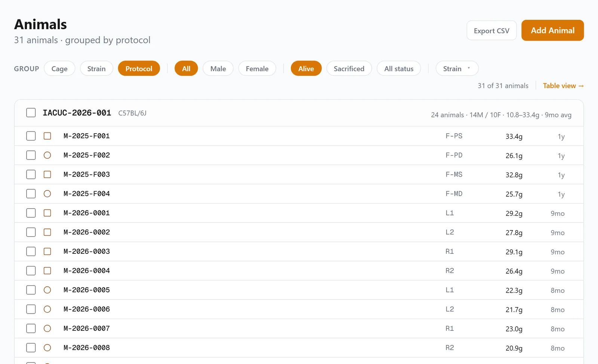
Task: Click the Add Animal button
Action: pos(553,30)
